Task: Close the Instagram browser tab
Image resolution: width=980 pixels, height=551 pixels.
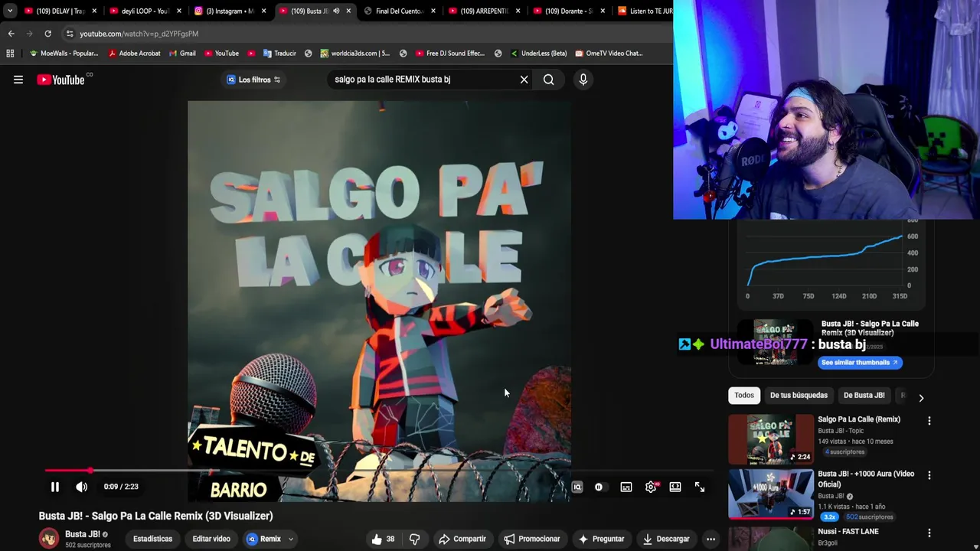Action: coord(264,11)
